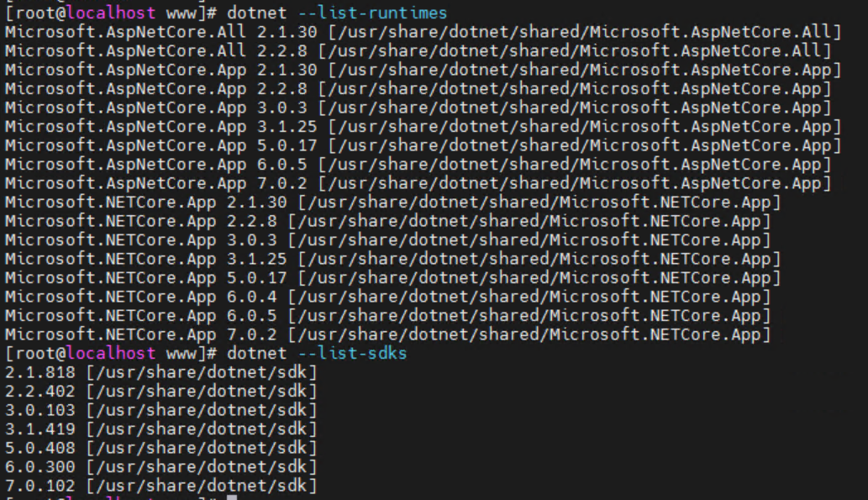
Task: Click the Microsoft.NETCore.App 2.1.30 line
Action: coord(392,203)
